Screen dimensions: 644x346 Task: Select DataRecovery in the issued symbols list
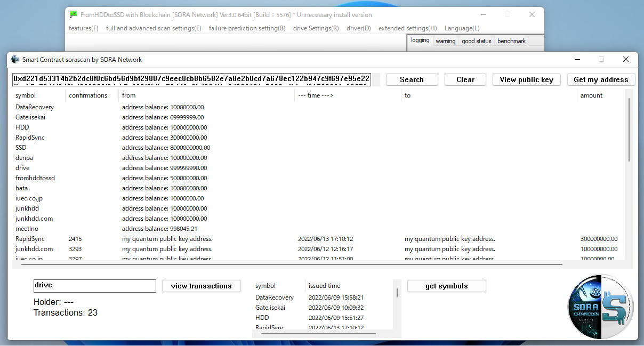pyautogui.click(x=323, y=297)
